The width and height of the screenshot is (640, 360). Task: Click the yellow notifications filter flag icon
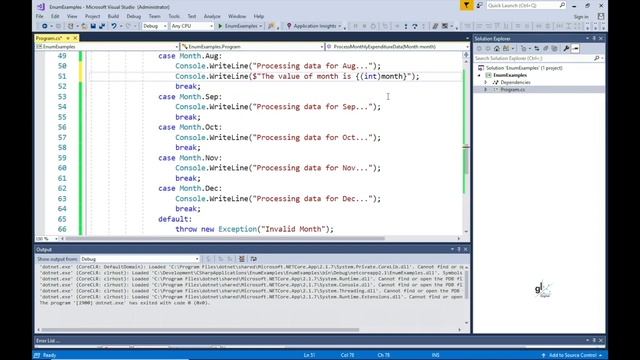466,5
